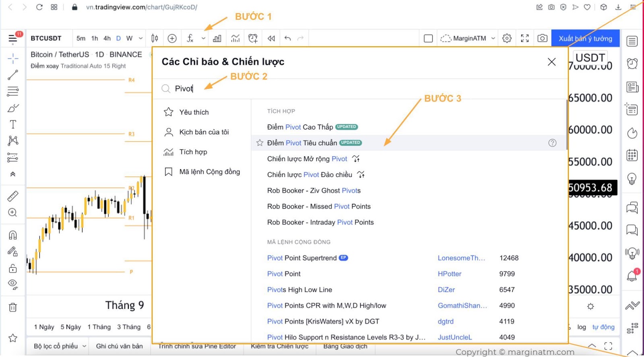
Task: Open notifications bell in right sidebar
Action: coord(632,275)
